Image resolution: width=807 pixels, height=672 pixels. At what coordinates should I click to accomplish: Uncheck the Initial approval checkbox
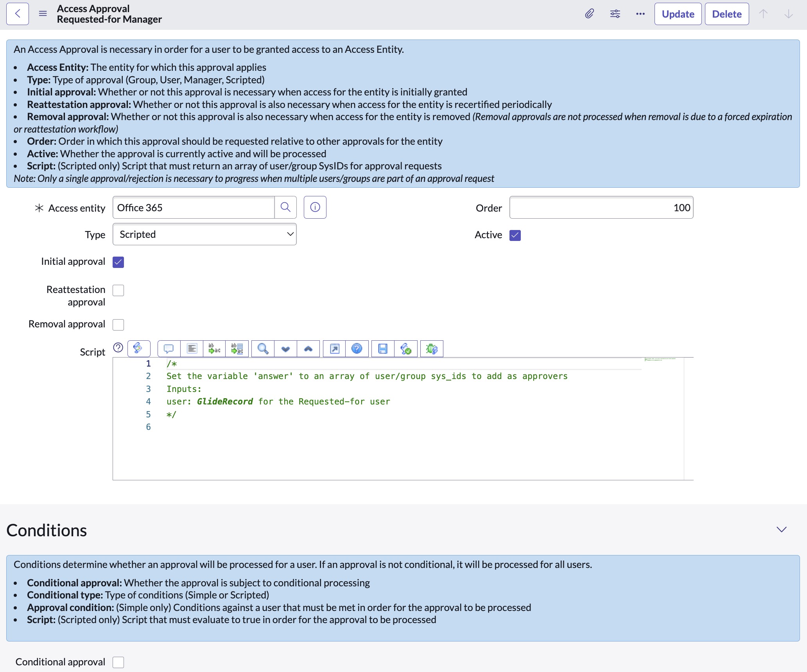point(118,262)
